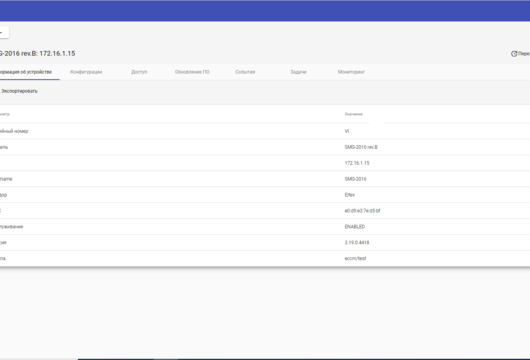
Task: Click the serial number value VI
Action: [347, 131]
